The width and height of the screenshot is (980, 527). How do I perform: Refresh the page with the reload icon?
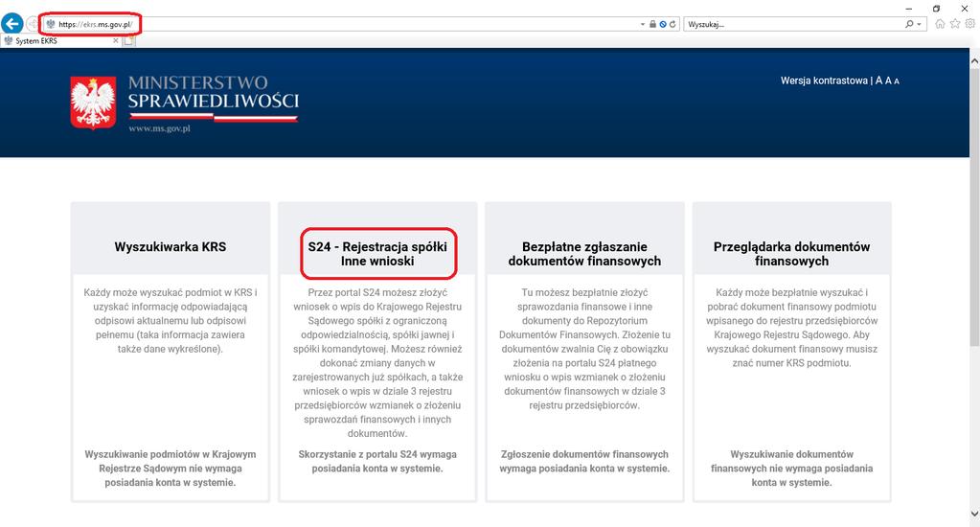(672, 24)
